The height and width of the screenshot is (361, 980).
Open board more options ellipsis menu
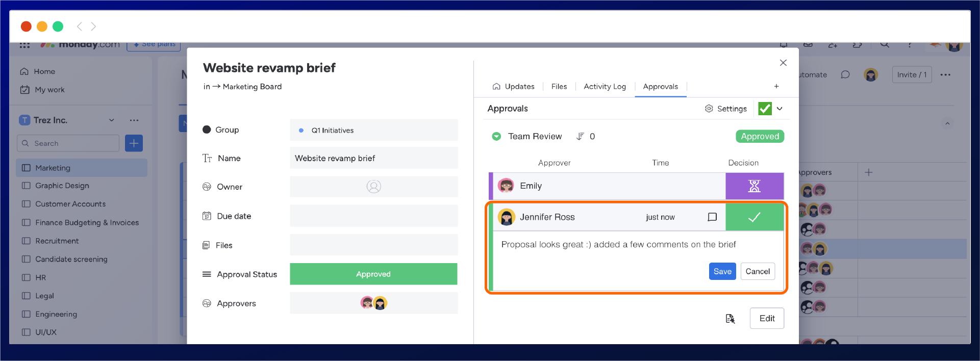tap(945, 74)
